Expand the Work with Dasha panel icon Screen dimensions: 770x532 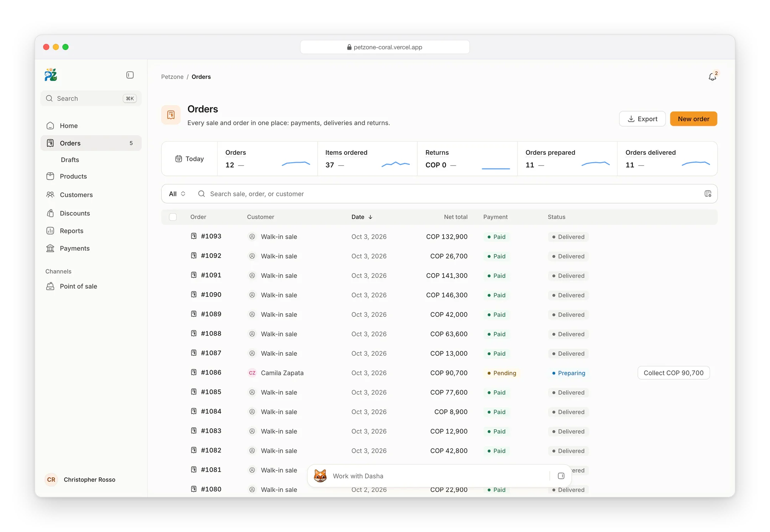click(561, 476)
